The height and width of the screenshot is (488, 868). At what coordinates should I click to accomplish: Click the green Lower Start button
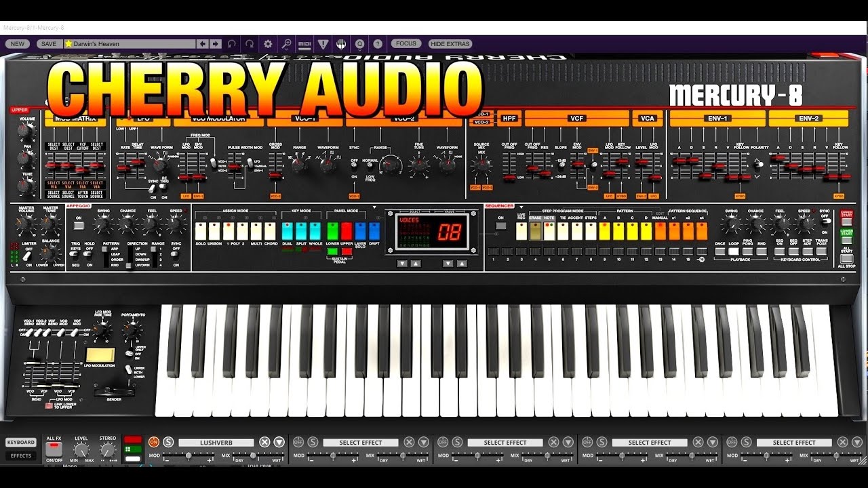tap(846, 239)
